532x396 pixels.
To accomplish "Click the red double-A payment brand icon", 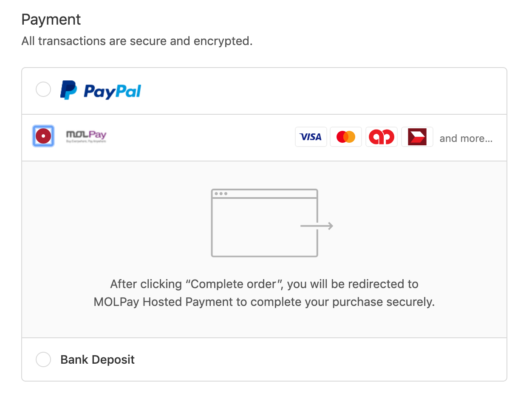I will click(x=381, y=137).
